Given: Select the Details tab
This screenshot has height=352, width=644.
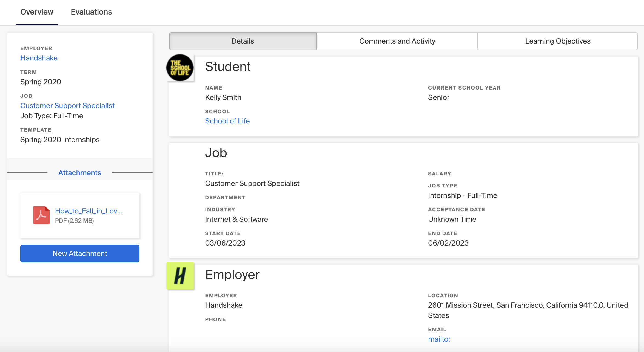Looking at the screenshot, I should click(243, 41).
